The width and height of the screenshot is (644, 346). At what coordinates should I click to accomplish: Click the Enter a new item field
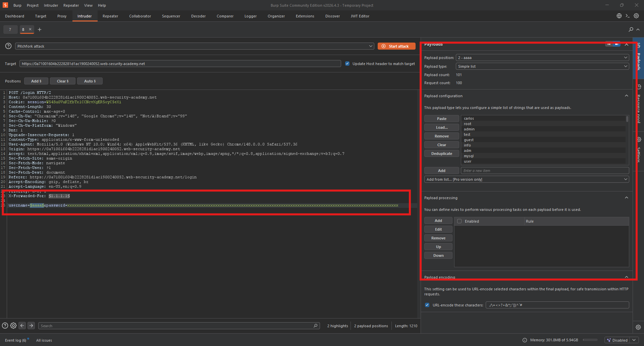[545, 171]
